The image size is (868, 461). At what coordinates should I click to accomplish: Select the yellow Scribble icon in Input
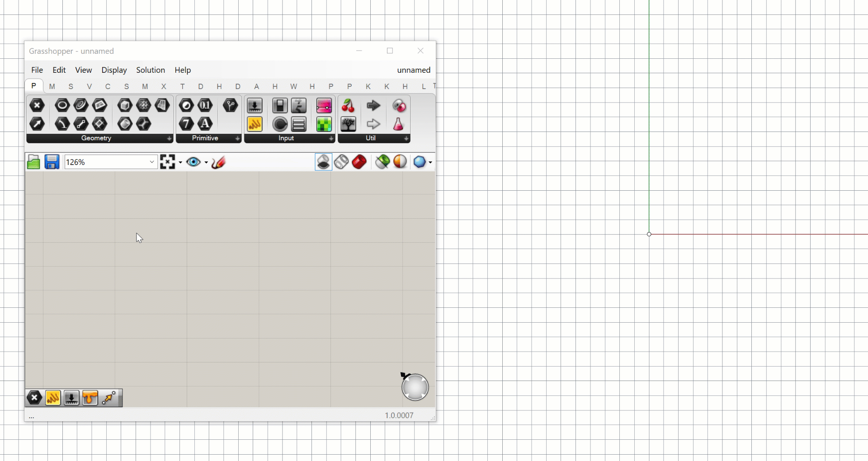(x=255, y=124)
